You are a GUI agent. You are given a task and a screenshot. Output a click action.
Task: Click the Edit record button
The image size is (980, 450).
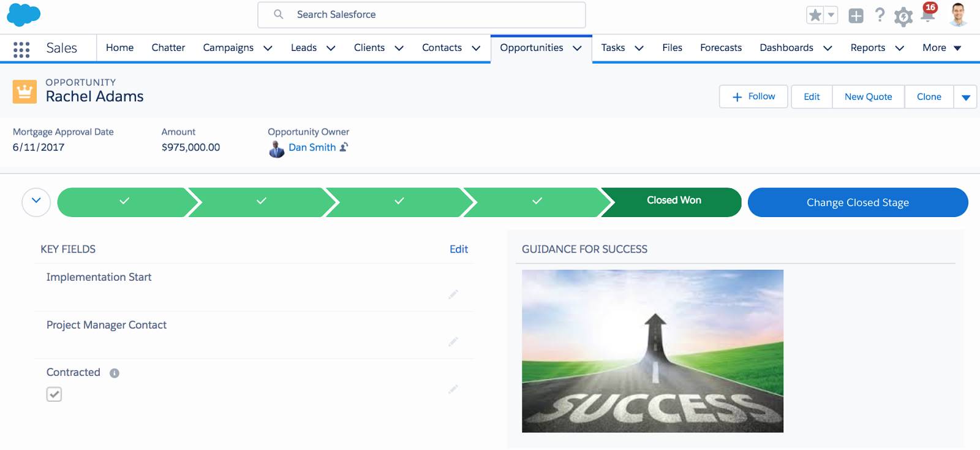tap(812, 97)
